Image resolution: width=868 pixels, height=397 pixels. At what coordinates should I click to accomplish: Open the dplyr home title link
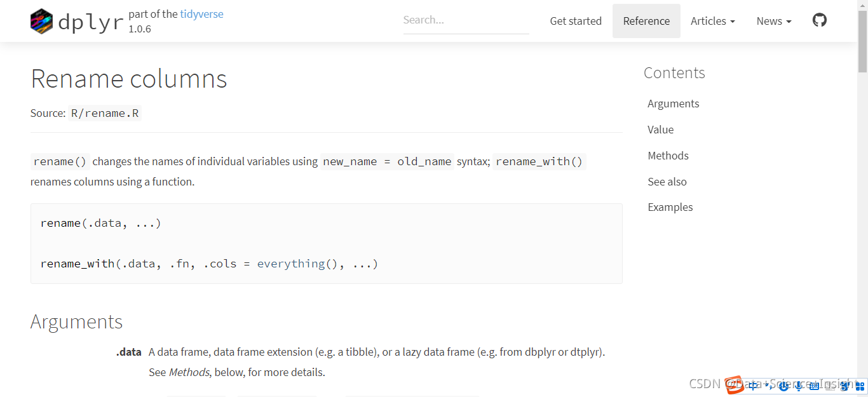(x=90, y=22)
